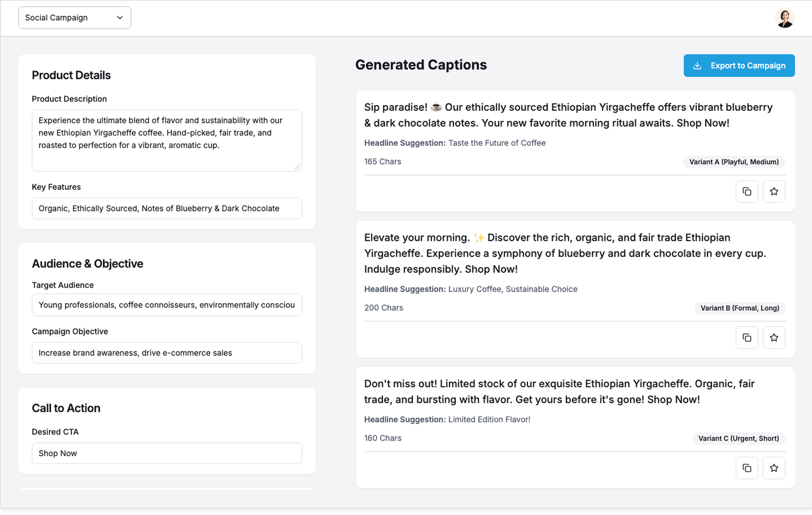
Task: Edit the Campaign Objective field
Action: coord(167,353)
